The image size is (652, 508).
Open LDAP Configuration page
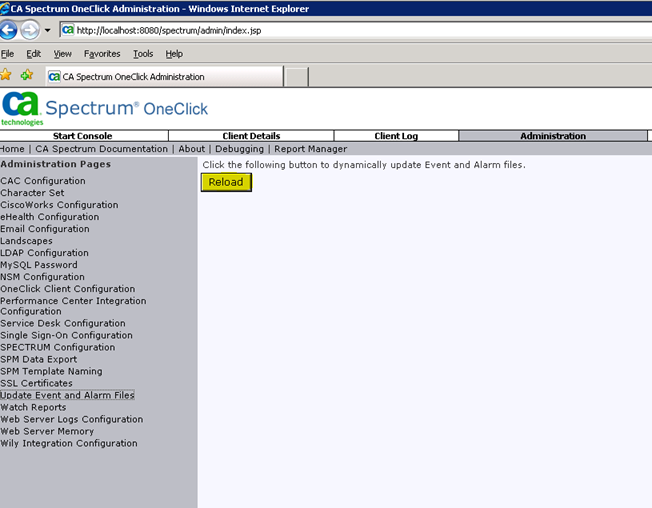(x=44, y=253)
